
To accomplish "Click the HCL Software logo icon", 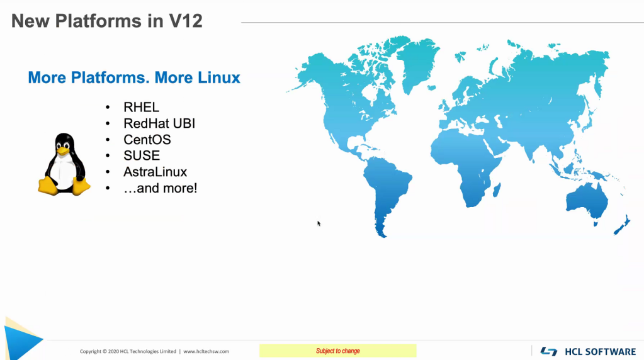I will (x=549, y=351).
